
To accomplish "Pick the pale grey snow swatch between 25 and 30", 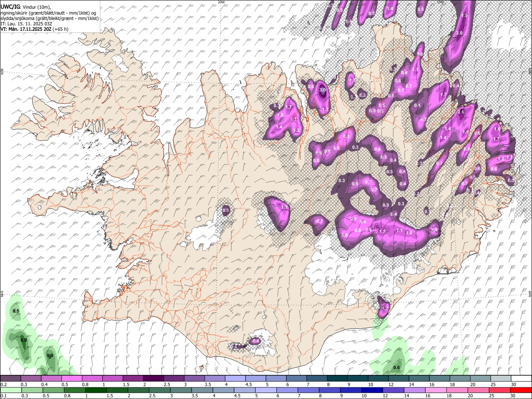I will tap(500, 378).
